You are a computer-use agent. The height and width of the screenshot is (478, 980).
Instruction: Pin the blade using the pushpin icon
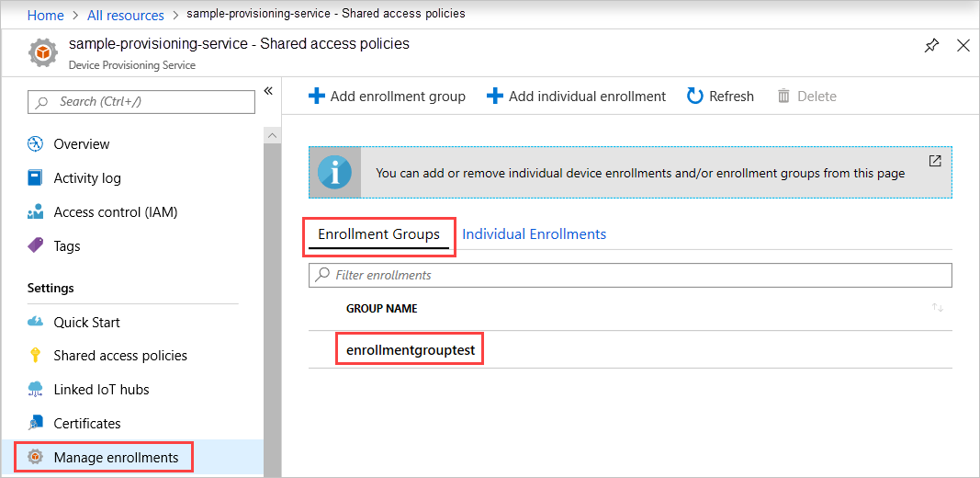931,46
